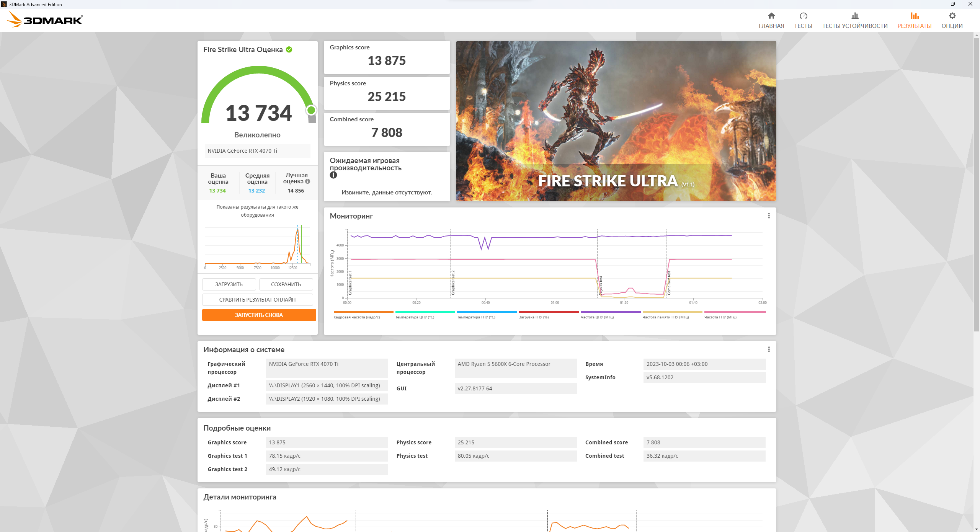980x532 pixels.
Task: Open ТЕСТЫ УСТОЙЧИВОСТИ chart icon
Action: 854,16
